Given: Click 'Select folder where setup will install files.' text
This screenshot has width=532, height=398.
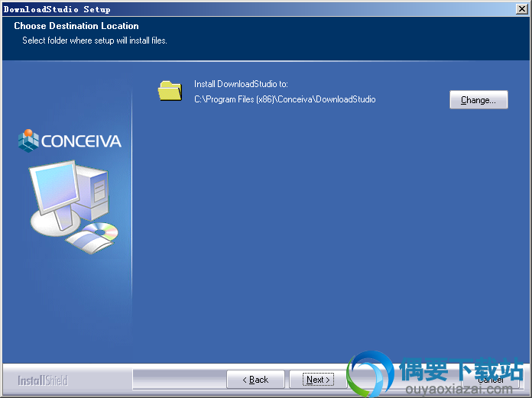Looking at the screenshot, I should [95, 40].
